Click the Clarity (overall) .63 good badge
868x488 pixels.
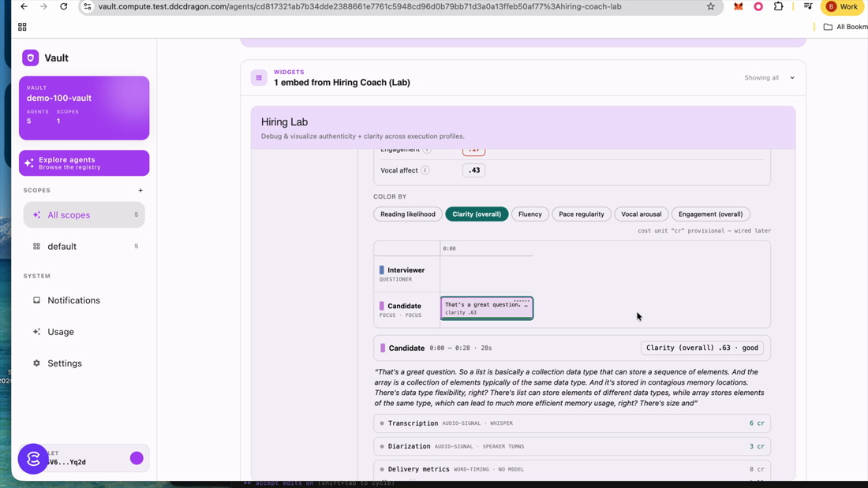(x=702, y=348)
